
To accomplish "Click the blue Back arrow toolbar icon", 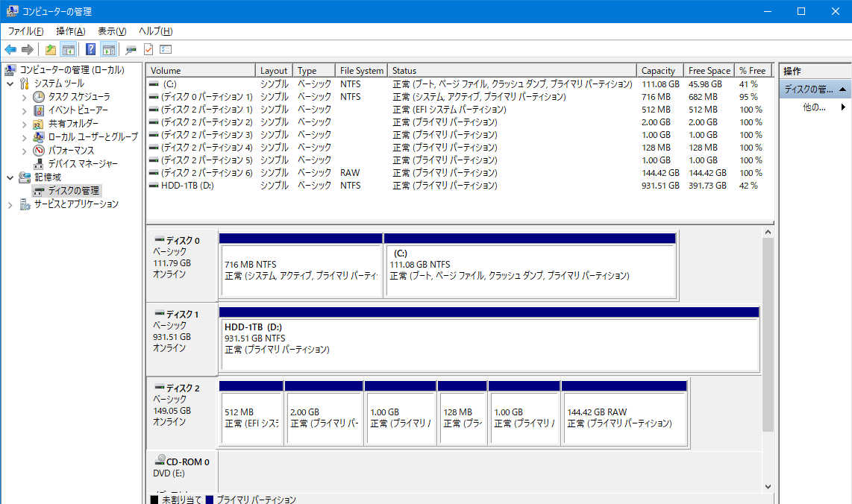I will [x=10, y=50].
